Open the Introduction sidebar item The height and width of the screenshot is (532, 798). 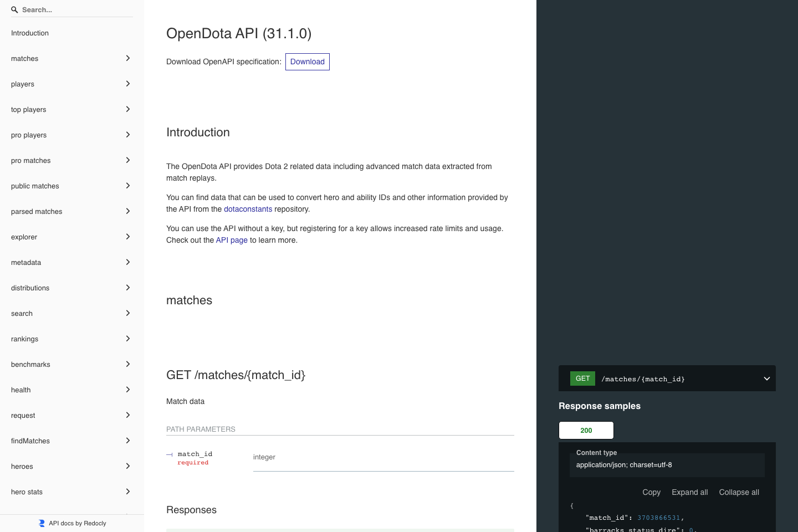pos(30,33)
